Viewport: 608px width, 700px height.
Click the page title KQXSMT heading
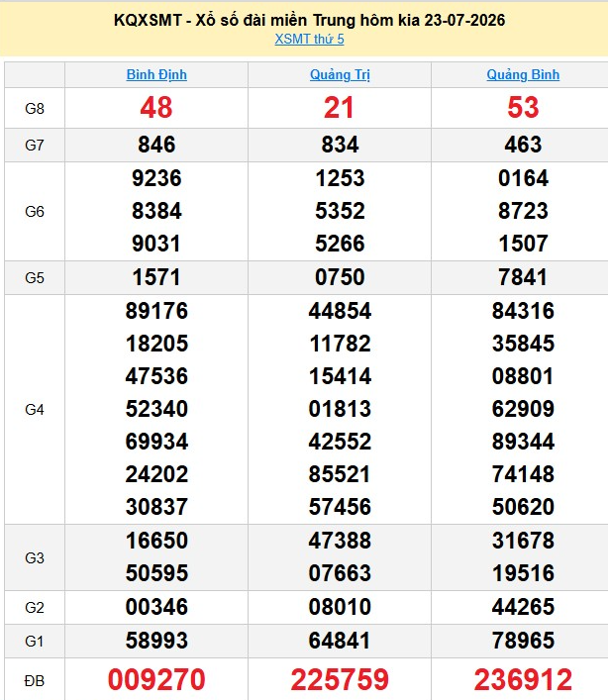click(309, 20)
